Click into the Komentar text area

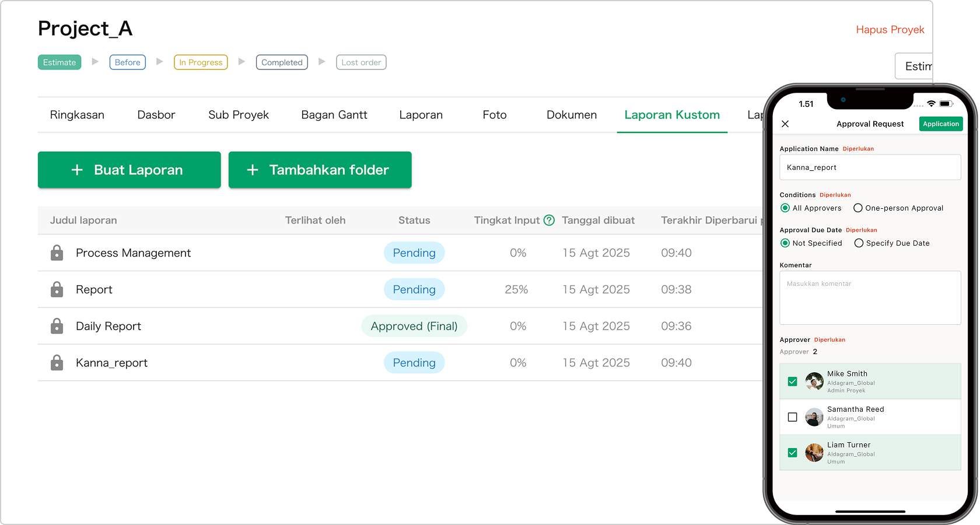[x=870, y=298]
